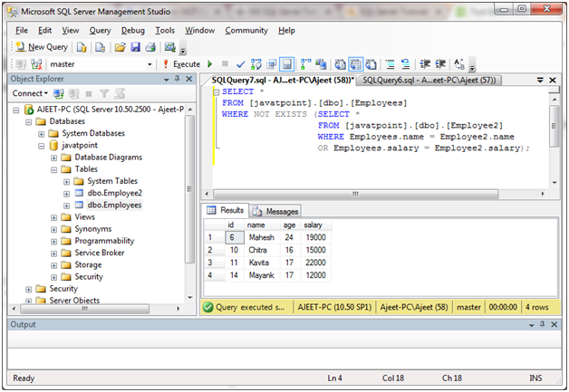The width and height of the screenshot is (569, 392).
Task: Collapse the AJEET-PC server node
Action: click(x=16, y=110)
